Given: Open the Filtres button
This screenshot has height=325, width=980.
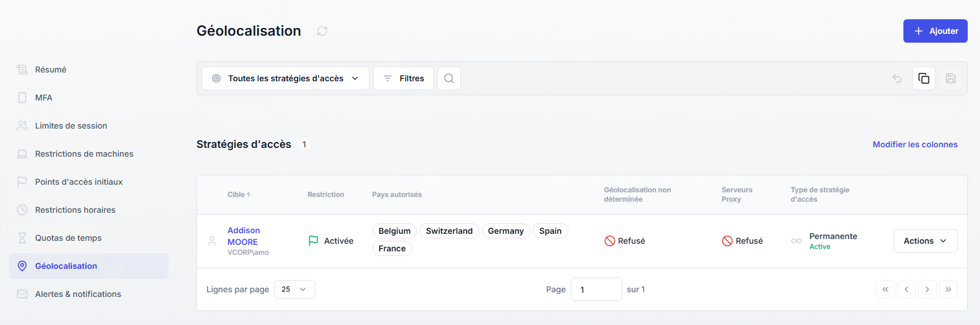Looking at the screenshot, I should [403, 78].
